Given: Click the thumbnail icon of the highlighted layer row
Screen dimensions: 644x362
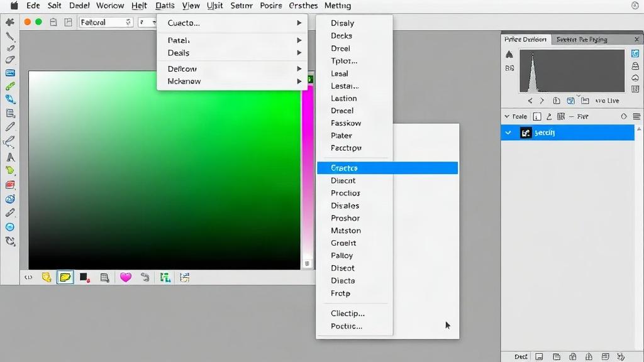Looking at the screenshot, I should pyautogui.click(x=526, y=133).
